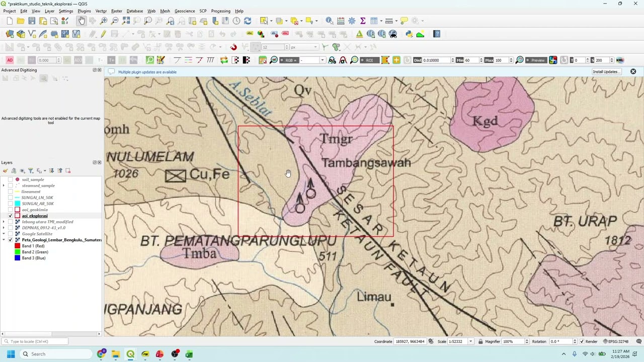The height and width of the screenshot is (362, 644).
Task: Toggle visibility of soil_sample layer
Action: click(x=11, y=179)
